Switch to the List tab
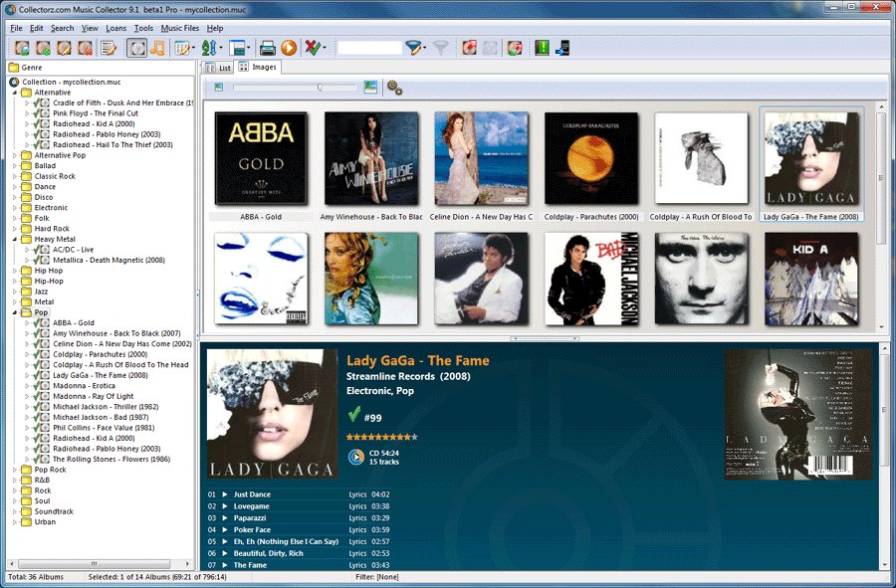This screenshot has width=896, height=588. pos(218,68)
